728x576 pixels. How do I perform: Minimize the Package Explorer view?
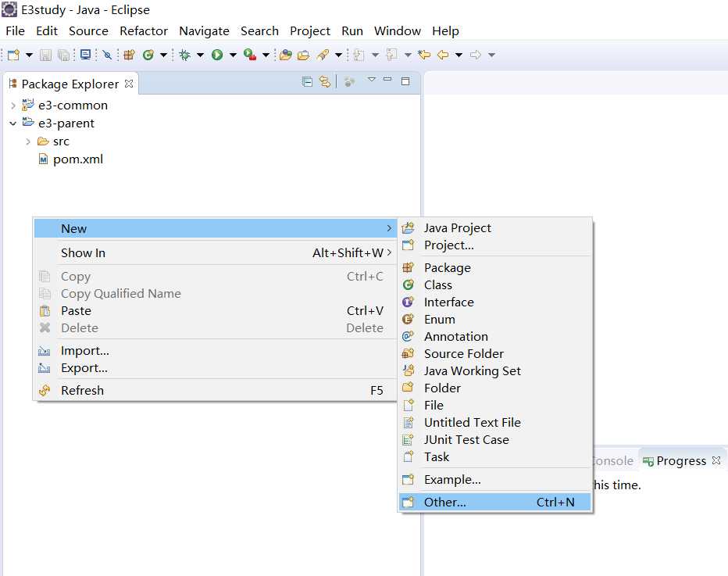387,80
